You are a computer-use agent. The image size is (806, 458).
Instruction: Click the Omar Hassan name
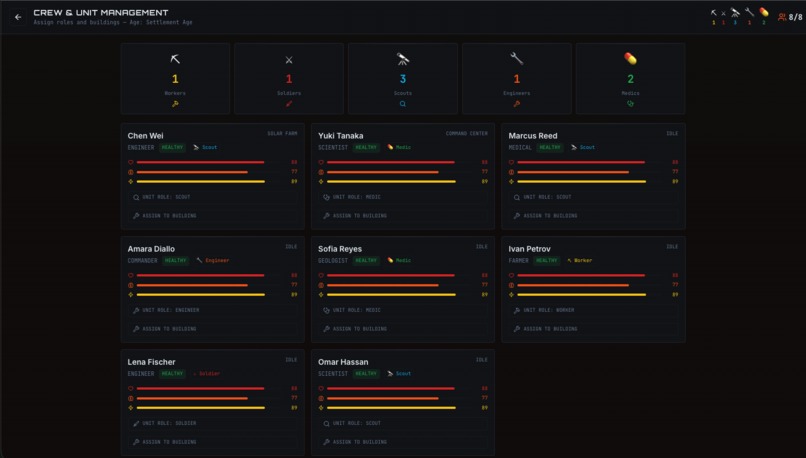[343, 362]
